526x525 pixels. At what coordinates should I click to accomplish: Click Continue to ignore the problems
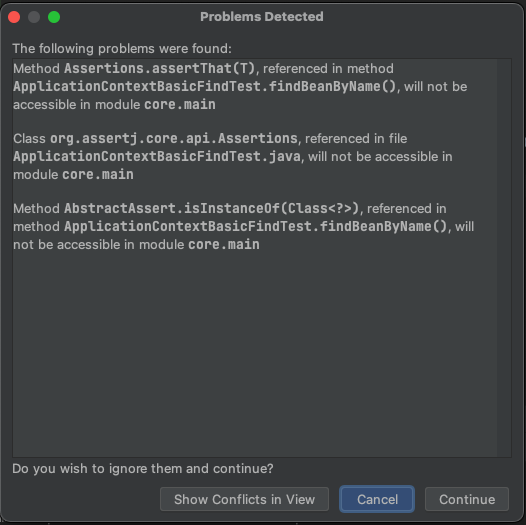pos(467,499)
